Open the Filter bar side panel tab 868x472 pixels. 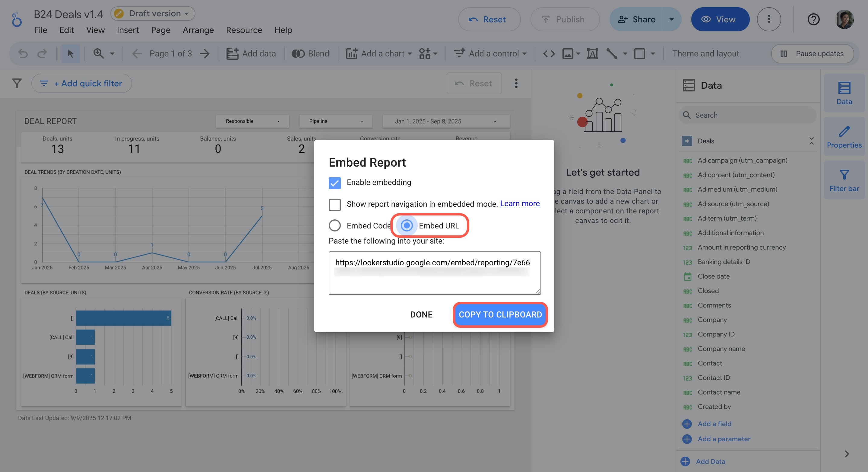coord(844,180)
